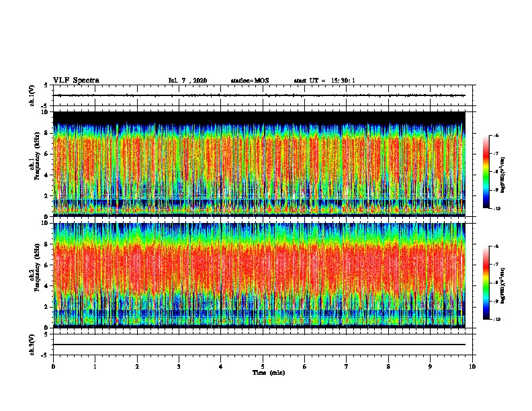Click the ch.1 frequency tick label "4"
The image size is (532, 411).
(x=46, y=175)
